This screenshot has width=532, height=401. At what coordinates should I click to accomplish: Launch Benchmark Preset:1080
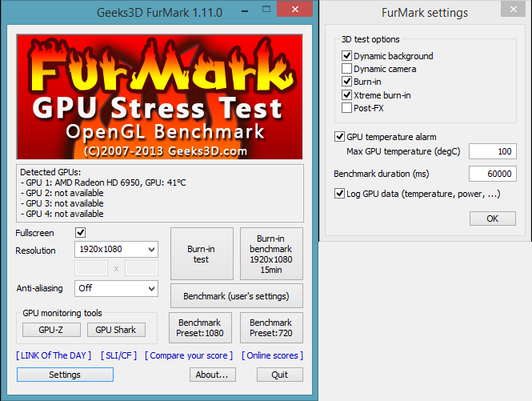[x=200, y=327]
